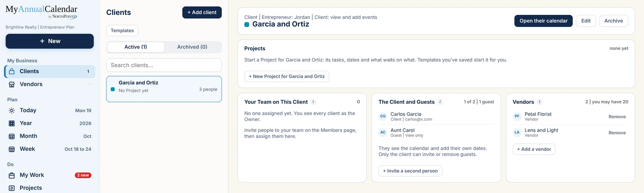This screenshot has width=644, height=193.
Task: Open info icon beside Vendors panel heading
Action: [540, 102]
